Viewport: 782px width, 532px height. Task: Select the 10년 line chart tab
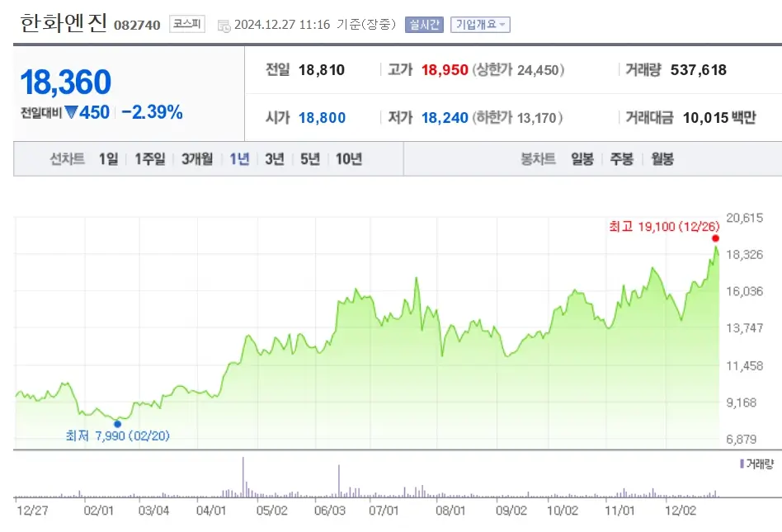[x=349, y=159]
